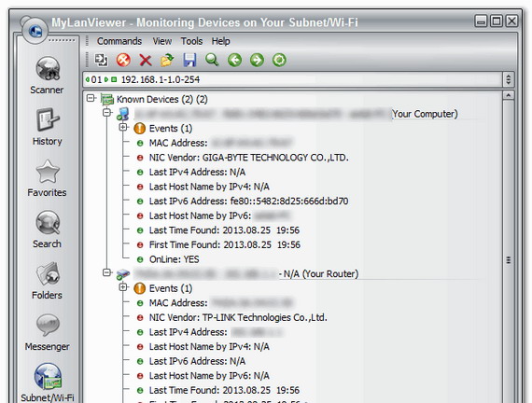Select NIC Vendor: GIGA-BYTE TECHNOLOGY CO.,LTD.
Viewport: 532px width, 403px height.
pyautogui.click(x=248, y=158)
